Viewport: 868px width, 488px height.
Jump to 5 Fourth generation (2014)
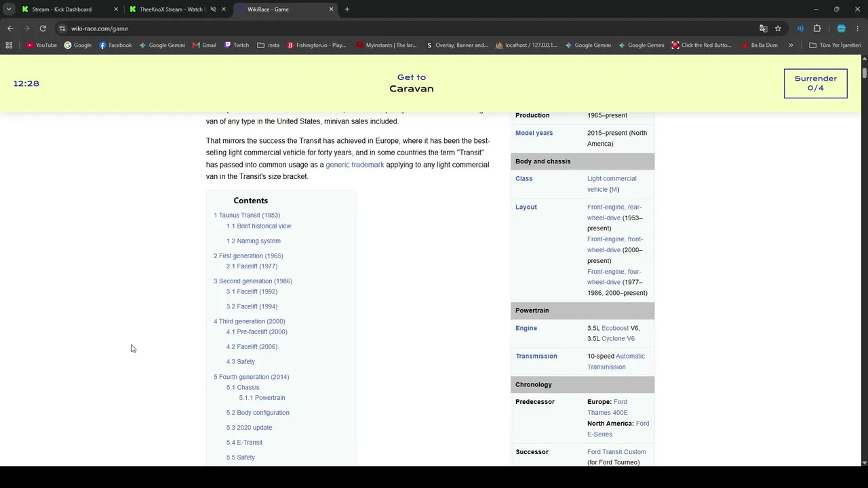coord(251,378)
